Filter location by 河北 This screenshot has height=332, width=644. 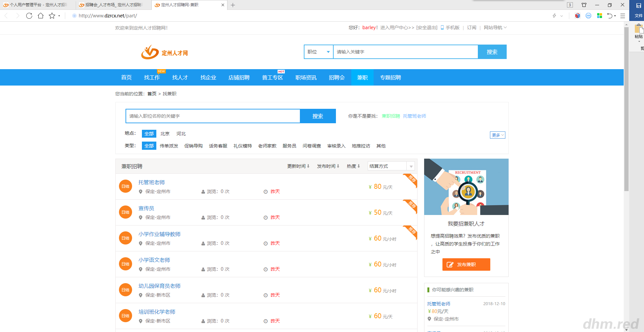tap(181, 134)
